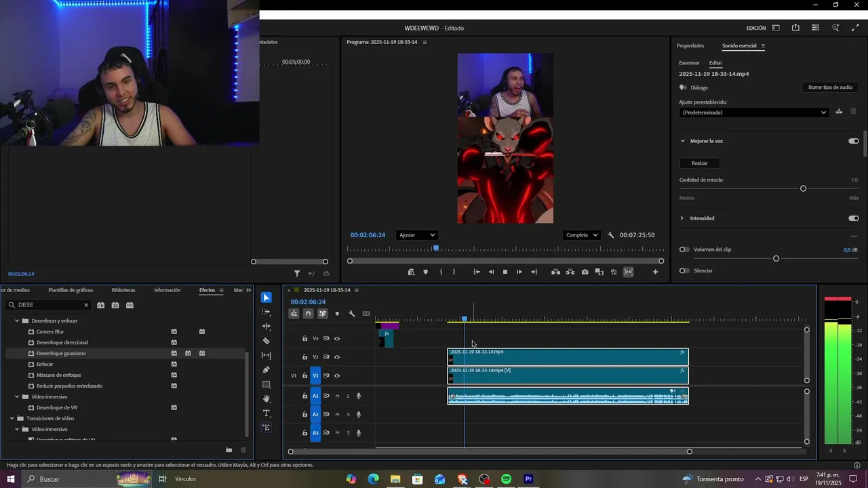Select the Type tool

click(266, 413)
